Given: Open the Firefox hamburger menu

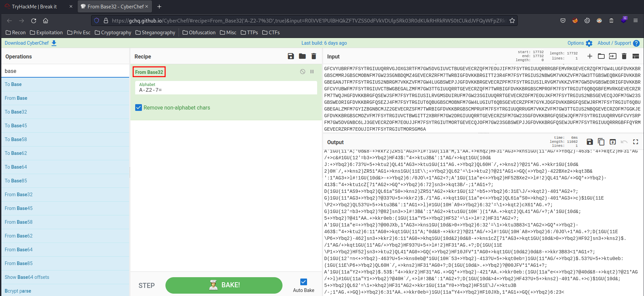Looking at the screenshot, I should pos(636,21).
